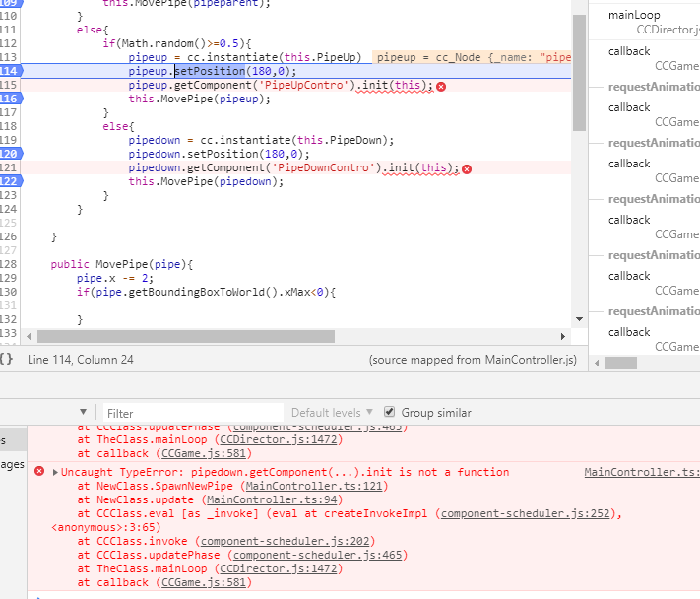Click the pretty-print braces icon
The image size is (700, 599).
point(6,359)
